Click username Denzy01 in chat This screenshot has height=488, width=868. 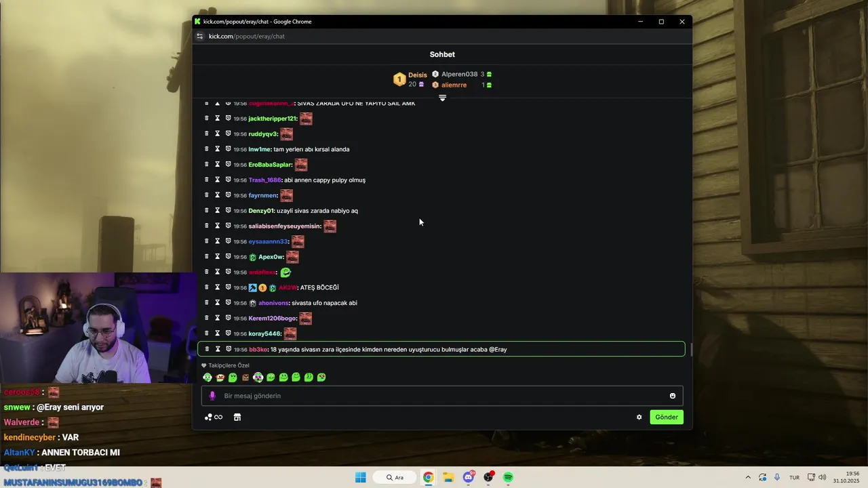(261, 211)
